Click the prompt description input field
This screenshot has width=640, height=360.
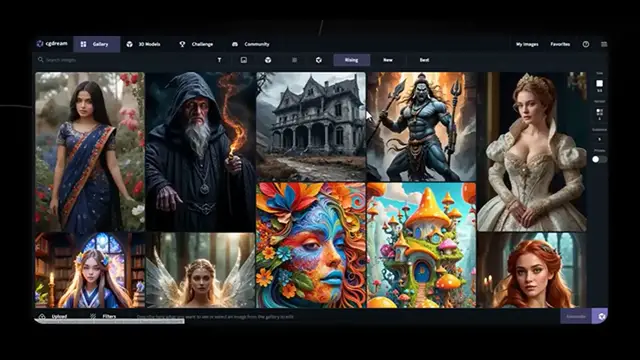click(347, 316)
